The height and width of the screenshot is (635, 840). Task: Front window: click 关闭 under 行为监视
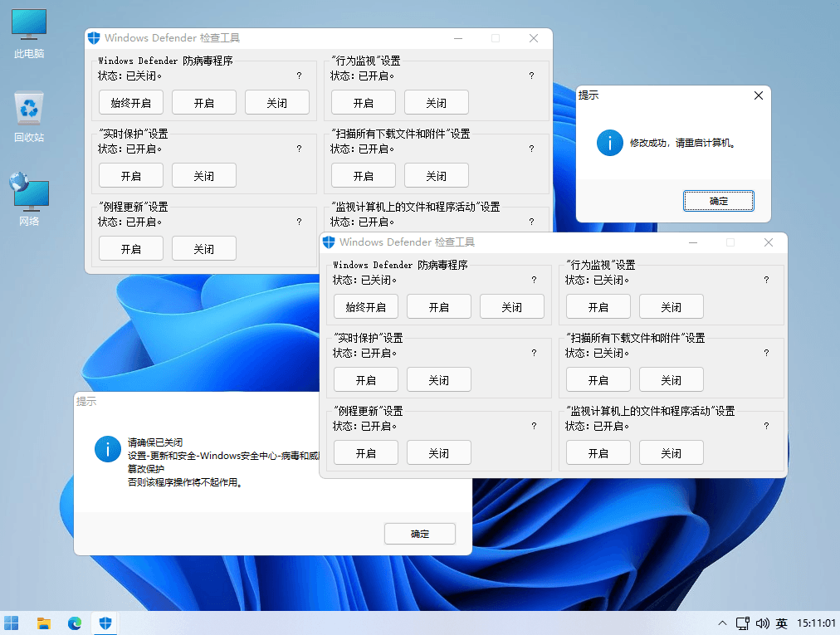tap(672, 306)
